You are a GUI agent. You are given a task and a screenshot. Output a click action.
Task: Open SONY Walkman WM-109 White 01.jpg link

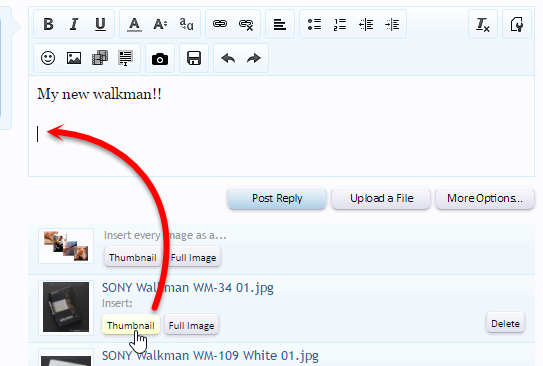click(210, 355)
